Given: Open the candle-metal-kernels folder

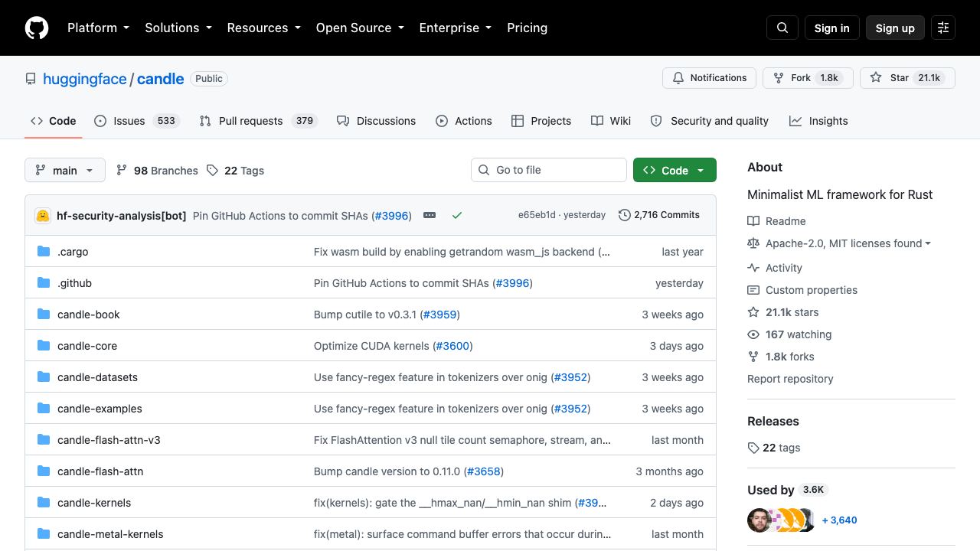Looking at the screenshot, I should coord(110,534).
